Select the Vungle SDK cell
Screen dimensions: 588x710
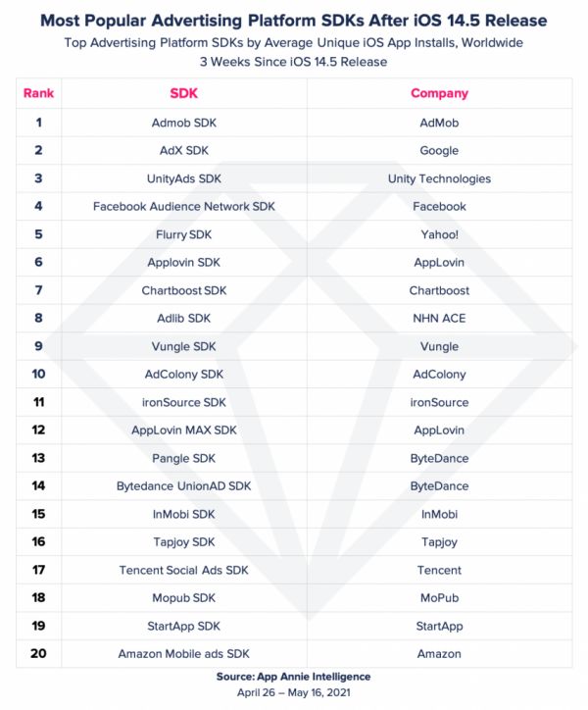pyautogui.click(x=184, y=346)
